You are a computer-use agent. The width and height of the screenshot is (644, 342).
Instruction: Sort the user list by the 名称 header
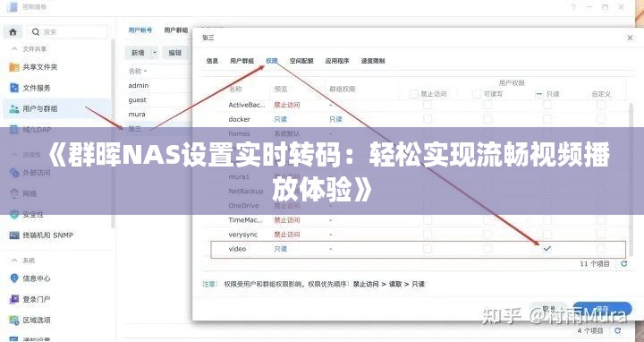[x=137, y=71]
